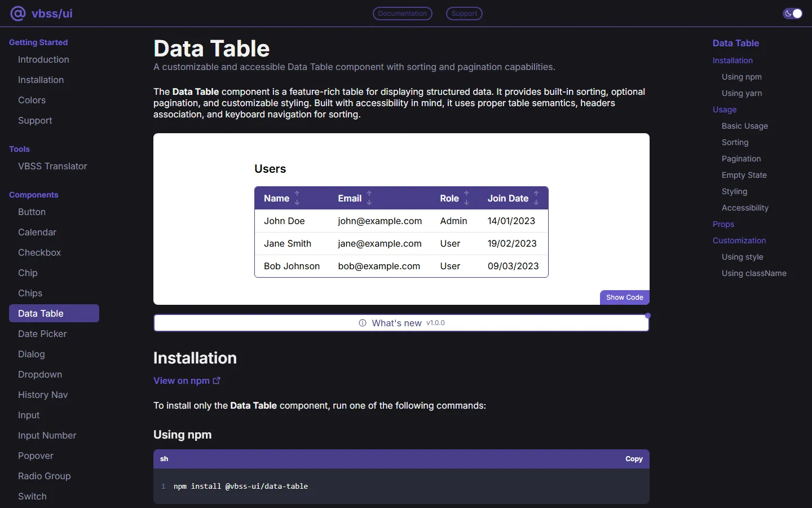Open History Nav component page
This screenshot has width=812, height=508.
pos(43,395)
